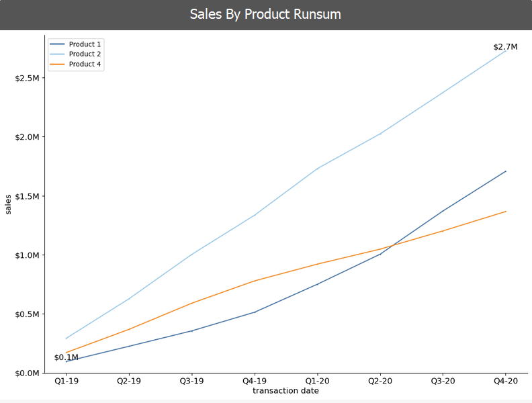This screenshot has height=403, width=532.
Task: Select the Product 4 legend entry
Action: [75, 64]
